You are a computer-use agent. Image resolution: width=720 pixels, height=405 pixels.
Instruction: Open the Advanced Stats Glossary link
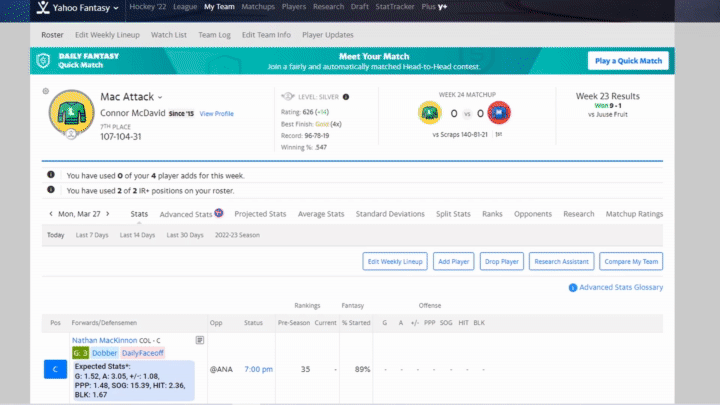[x=621, y=287]
